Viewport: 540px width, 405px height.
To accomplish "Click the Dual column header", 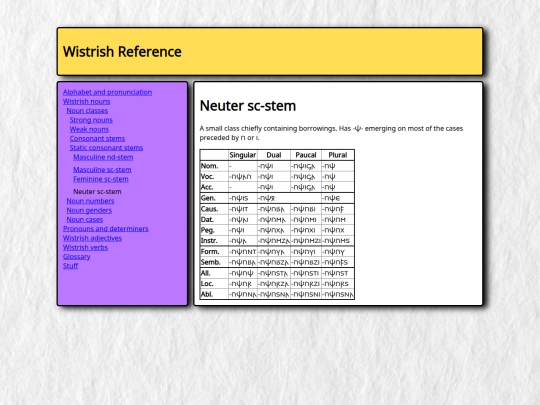I will click(274, 155).
